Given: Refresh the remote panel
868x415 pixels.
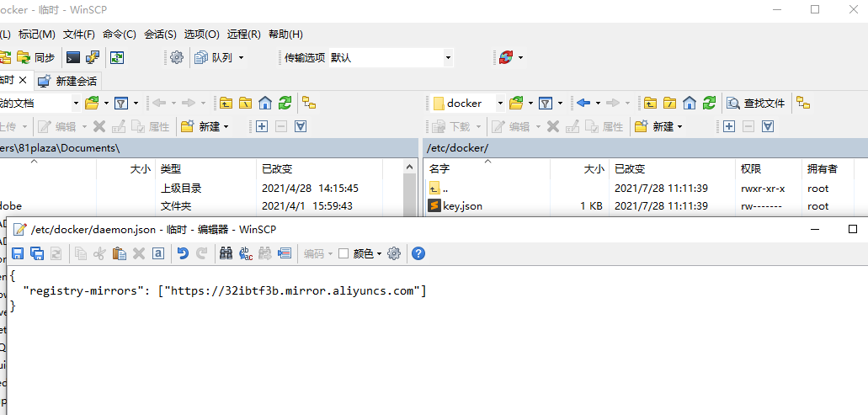Looking at the screenshot, I should pyautogui.click(x=709, y=103).
